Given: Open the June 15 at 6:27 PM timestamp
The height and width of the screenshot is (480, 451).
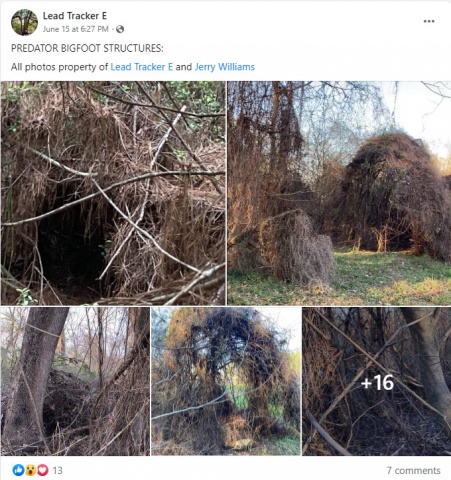Looking at the screenshot, I should pyautogui.click(x=76, y=29).
